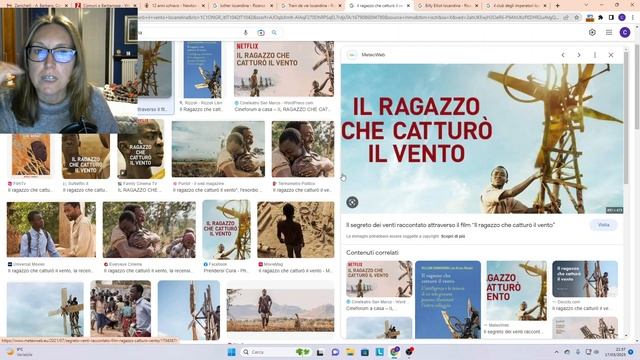Open three-dot menu in image preview panel
Screen dimensions: 640x360
point(595,55)
